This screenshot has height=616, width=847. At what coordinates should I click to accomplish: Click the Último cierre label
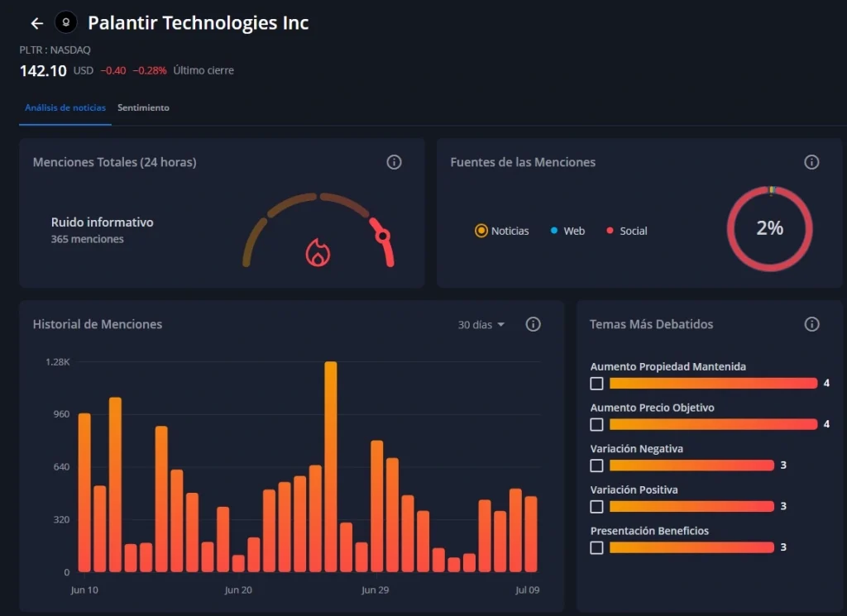203,70
